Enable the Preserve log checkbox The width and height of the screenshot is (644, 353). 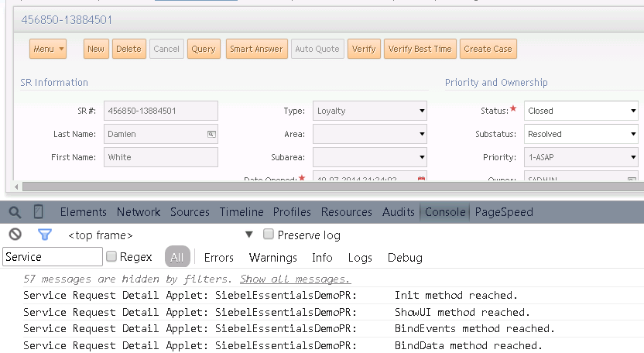pyautogui.click(x=268, y=235)
